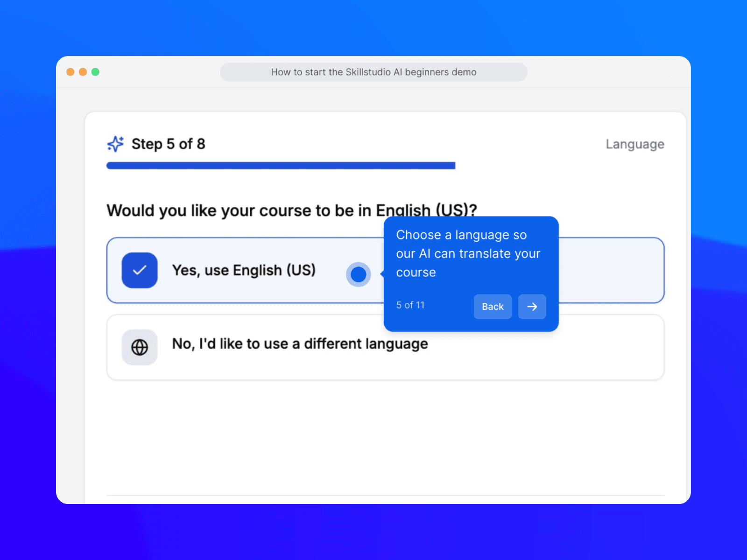747x560 pixels.
Task: Click the step progress bar
Action: point(281,166)
